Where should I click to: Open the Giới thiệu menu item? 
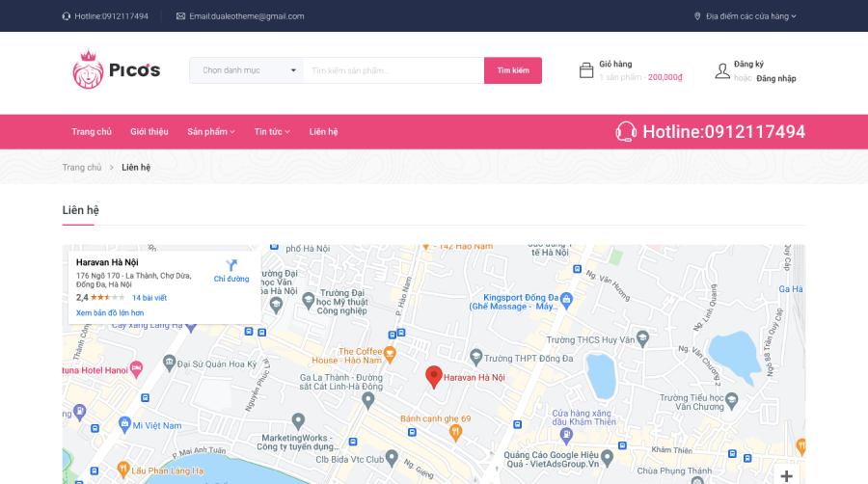click(x=149, y=132)
